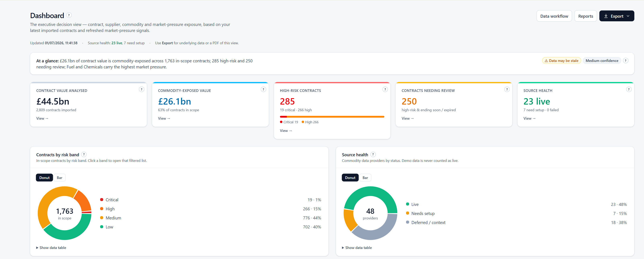This screenshot has width=644, height=259.
Task: Open help icon on Commodity-Exposed Value card
Action: pyautogui.click(x=263, y=89)
